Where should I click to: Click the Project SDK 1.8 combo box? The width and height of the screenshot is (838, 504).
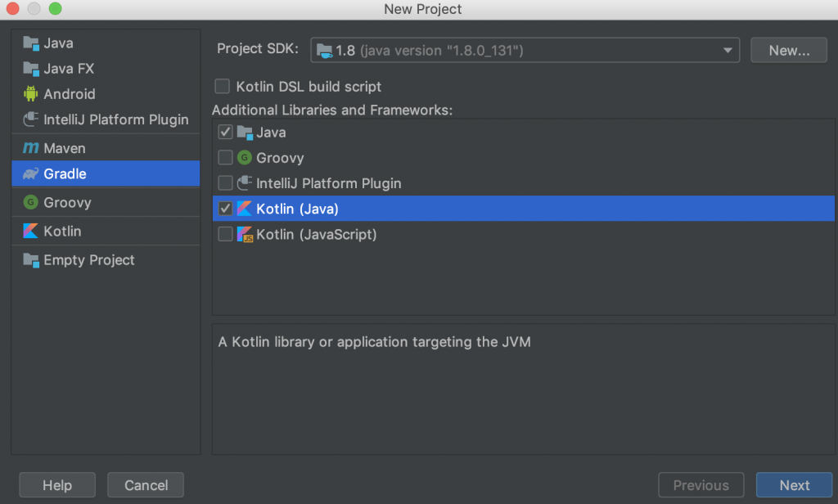point(524,51)
